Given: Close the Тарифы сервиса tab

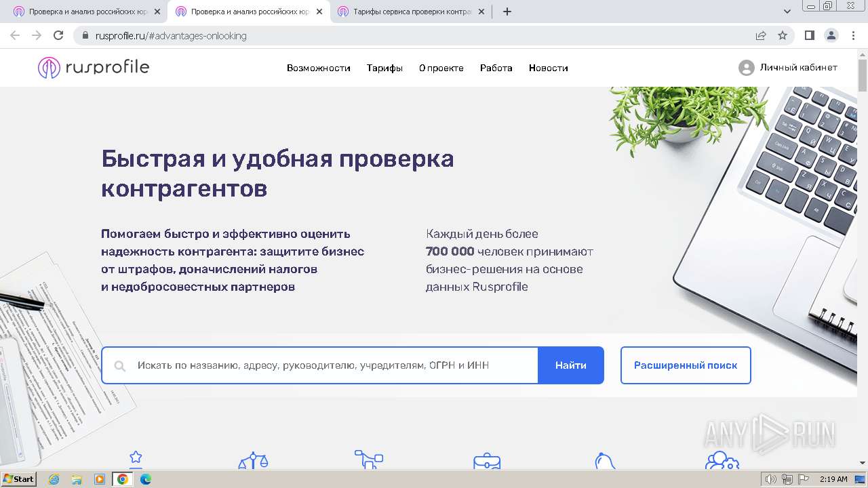Looking at the screenshot, I should pos(481,12).
